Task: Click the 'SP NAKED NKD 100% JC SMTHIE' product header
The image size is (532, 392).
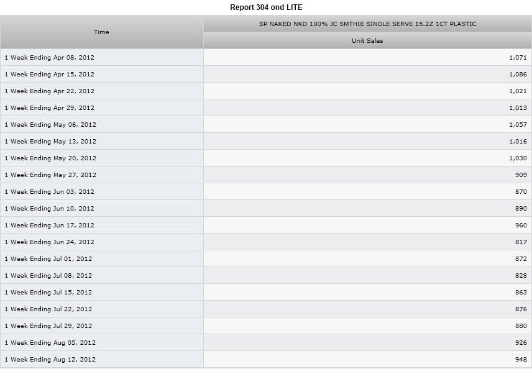Action: (367, 24)
